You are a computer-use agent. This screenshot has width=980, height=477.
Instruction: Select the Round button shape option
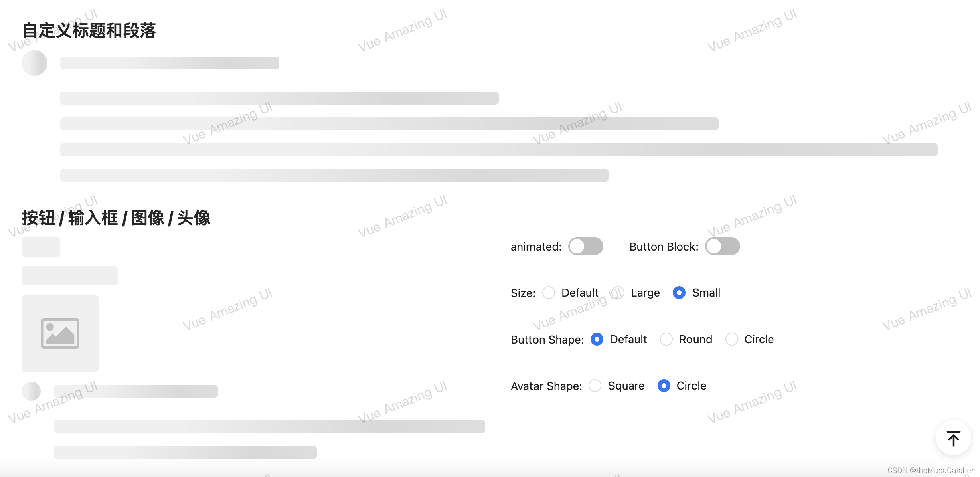coord(666,340)
